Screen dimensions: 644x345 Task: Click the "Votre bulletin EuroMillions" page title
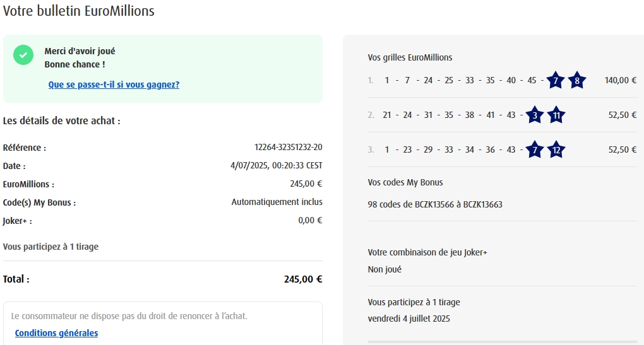[x=79, y=11]
